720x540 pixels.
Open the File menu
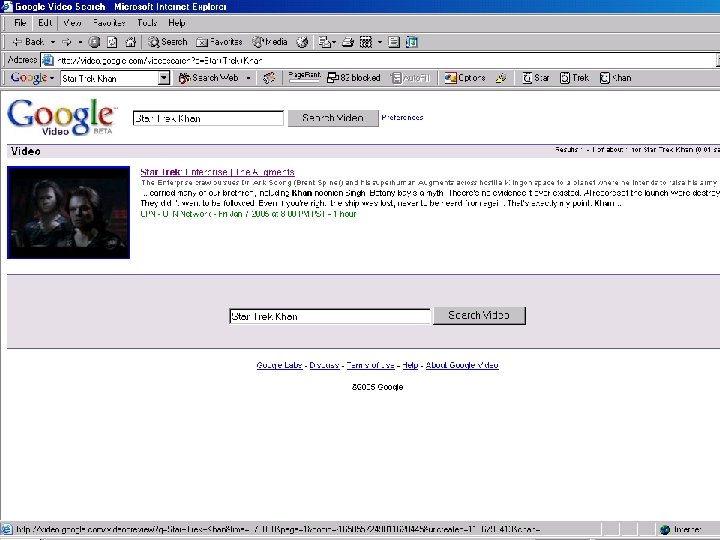(x=20, y=23)
